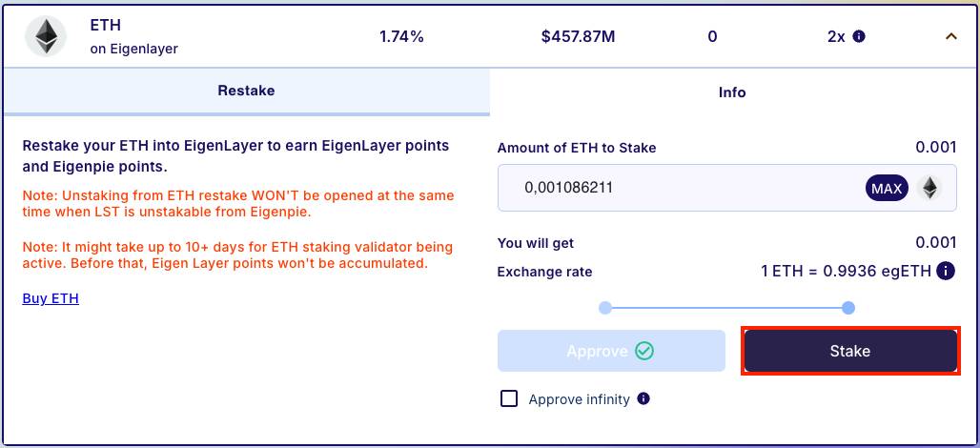Click the MAX amount button
This screenshot has width=980, height=448.
[887, 188]
